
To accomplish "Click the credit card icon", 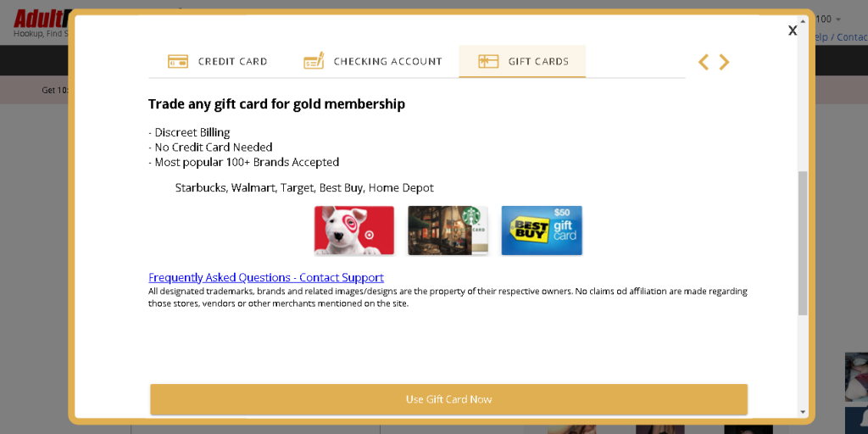I will [178, 61].
